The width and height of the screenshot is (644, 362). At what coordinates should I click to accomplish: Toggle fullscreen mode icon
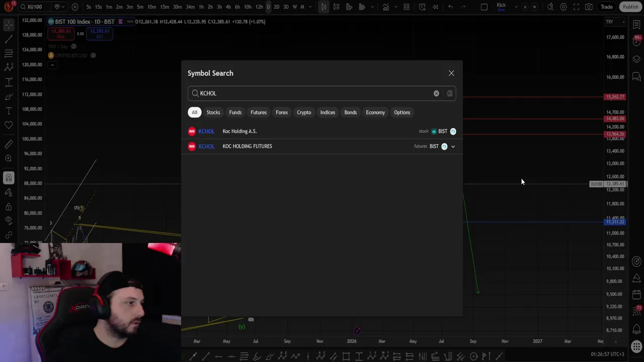(x=576, y=7)
